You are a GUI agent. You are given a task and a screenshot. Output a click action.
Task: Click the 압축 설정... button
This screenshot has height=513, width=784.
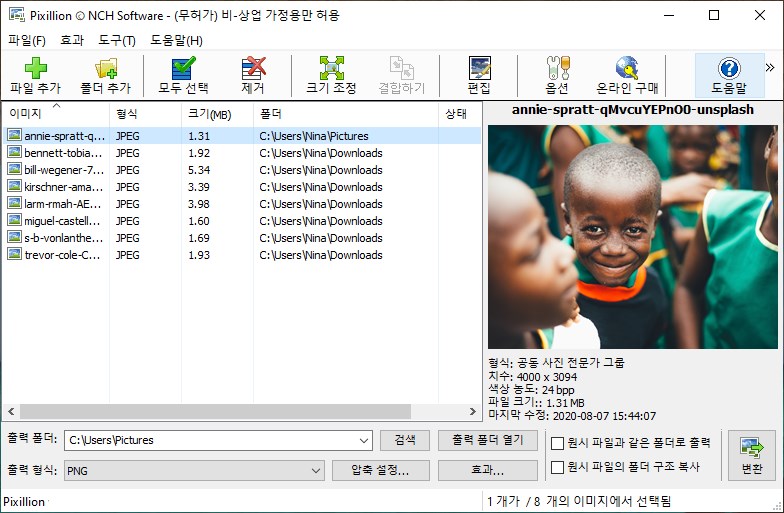(x=380, y=470)
